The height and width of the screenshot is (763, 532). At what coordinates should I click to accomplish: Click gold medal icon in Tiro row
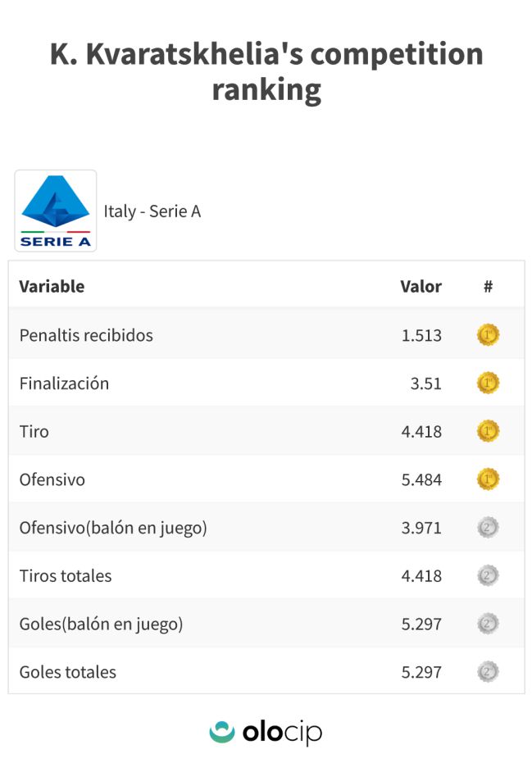(x=489, y=431)
